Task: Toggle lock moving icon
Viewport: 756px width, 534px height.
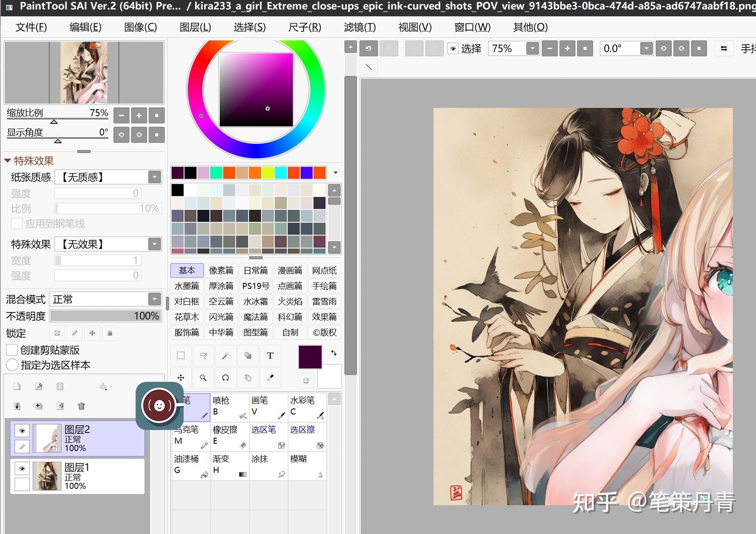Action: coord(92,333)
